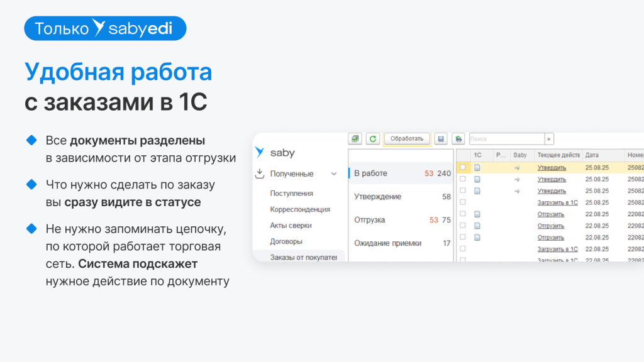
Task: Open the print icon in the toolbar
Action: (x=458, y=139)
